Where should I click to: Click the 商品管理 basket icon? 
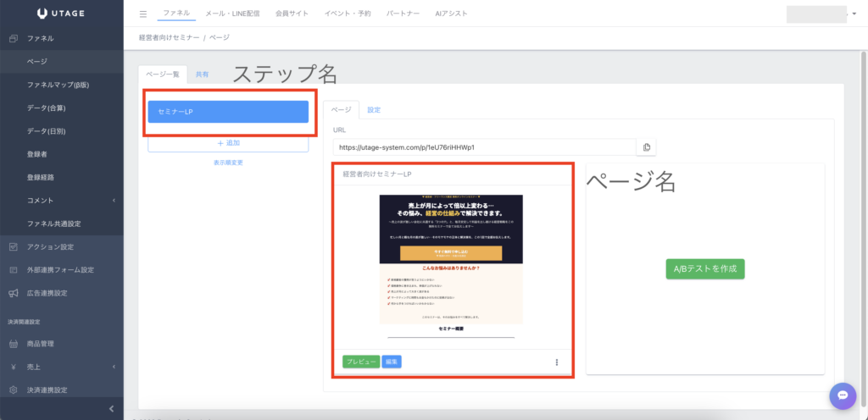coord(14,344)
